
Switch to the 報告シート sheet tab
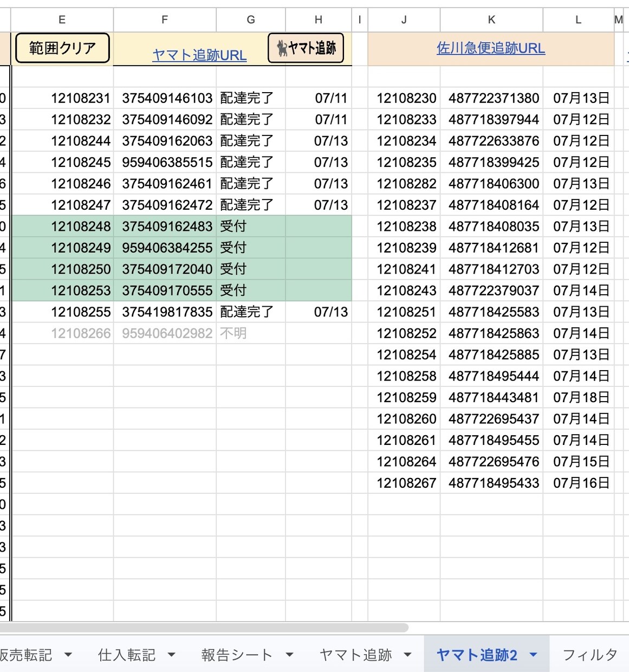237,655
